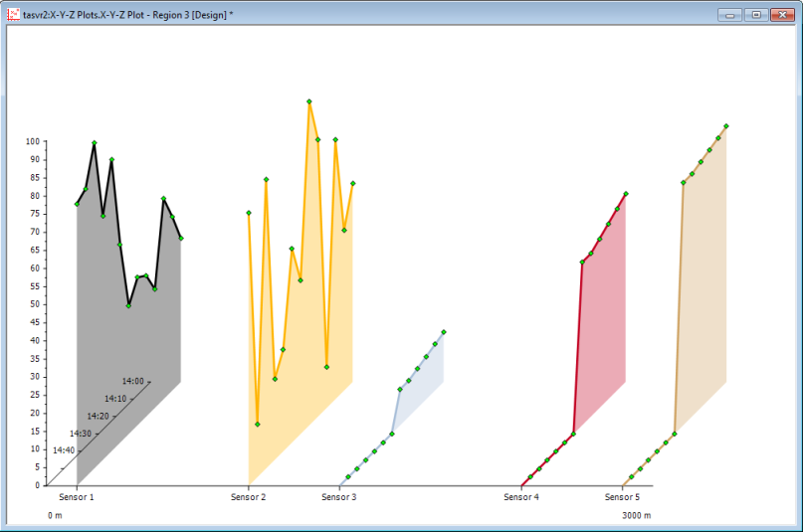Click the highest data point on orange trace
The image size is (803, 532).
click(309, 101)
